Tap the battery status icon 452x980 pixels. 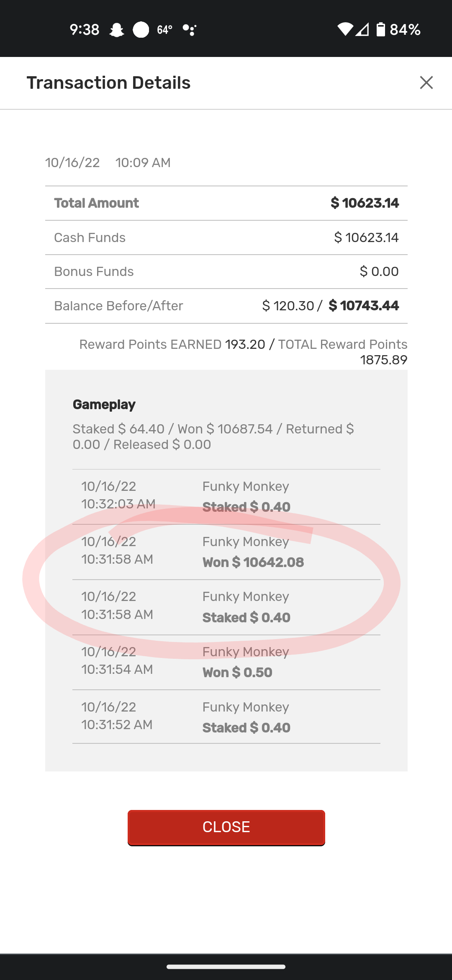tap(380, 29)
